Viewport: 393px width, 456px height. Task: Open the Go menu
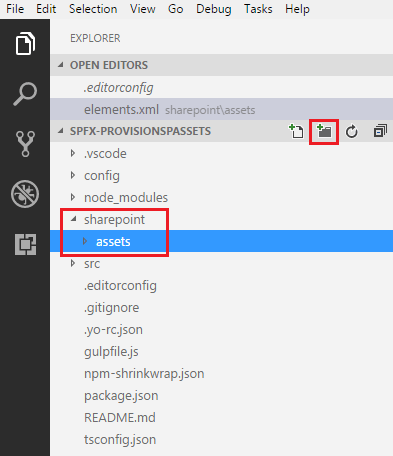tap(176, 9)
